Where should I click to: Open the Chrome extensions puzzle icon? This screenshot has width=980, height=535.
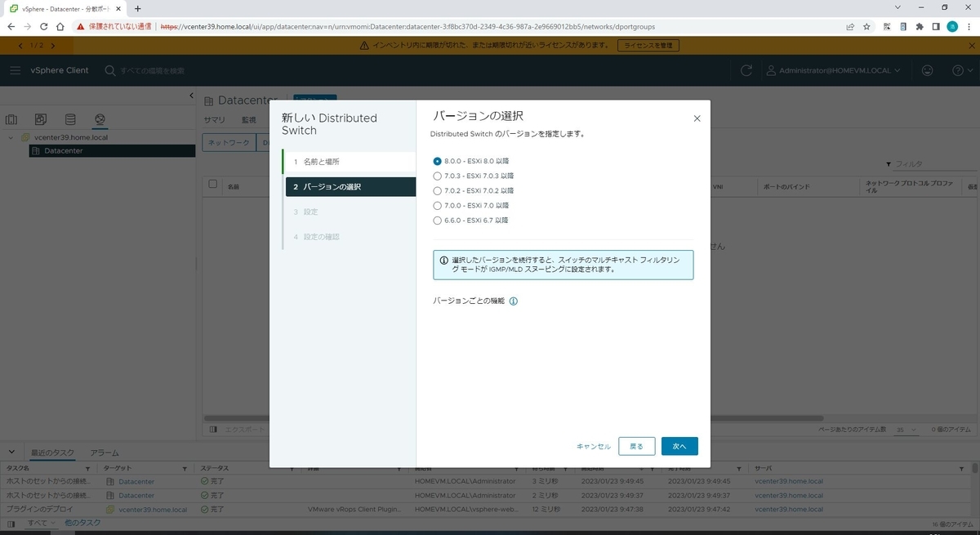(x=919, y=26)
